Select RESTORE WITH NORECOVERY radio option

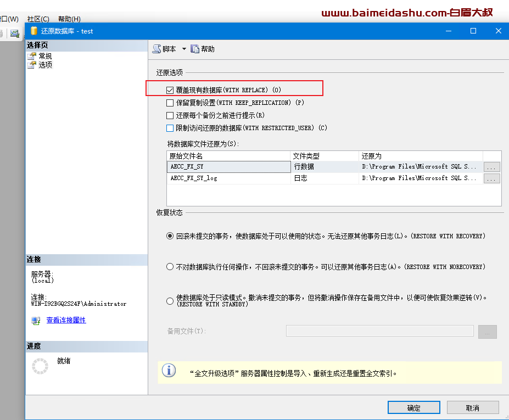pyautogui.click(x=170, y=267)
